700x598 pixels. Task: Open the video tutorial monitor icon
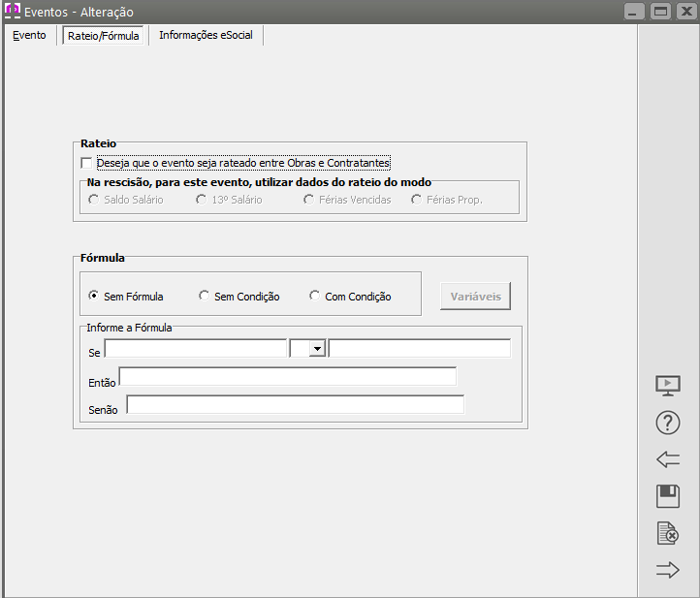[x=668, y=386]
